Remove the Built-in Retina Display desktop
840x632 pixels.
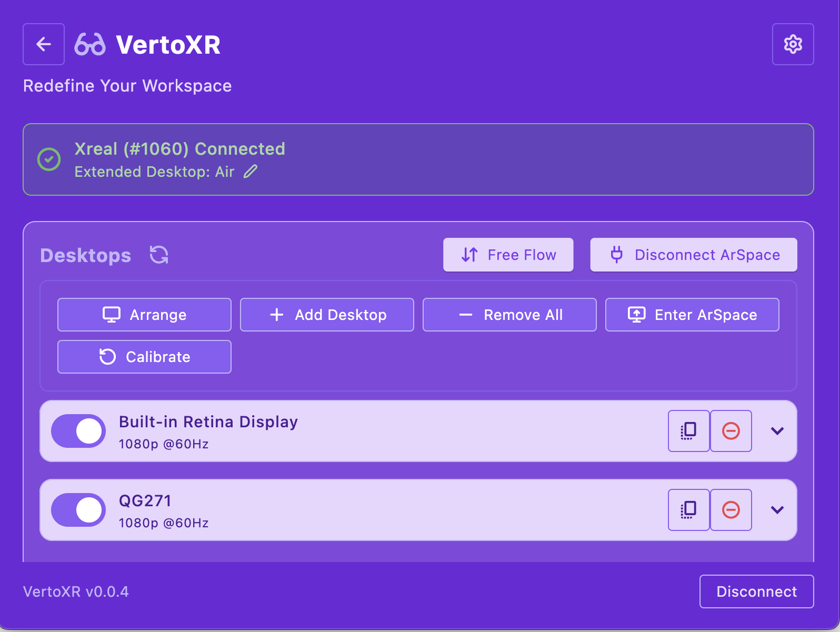pos(731,431)
